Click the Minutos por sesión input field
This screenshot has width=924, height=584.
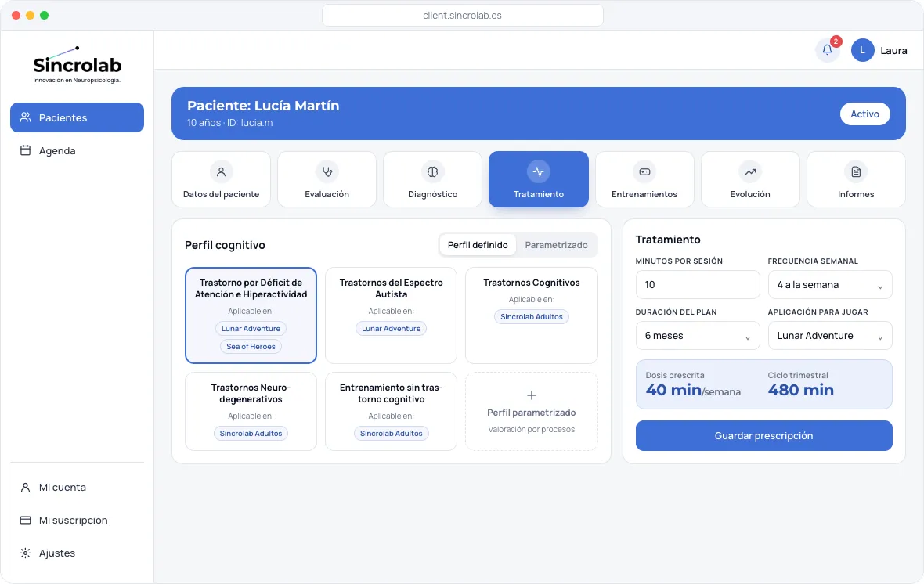[x=698, y=285]
